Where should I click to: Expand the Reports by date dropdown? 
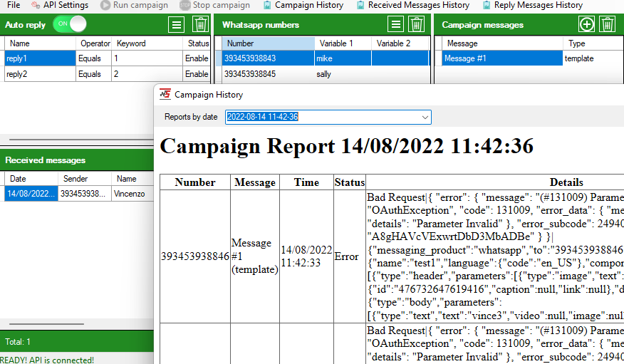coord(425,117)
